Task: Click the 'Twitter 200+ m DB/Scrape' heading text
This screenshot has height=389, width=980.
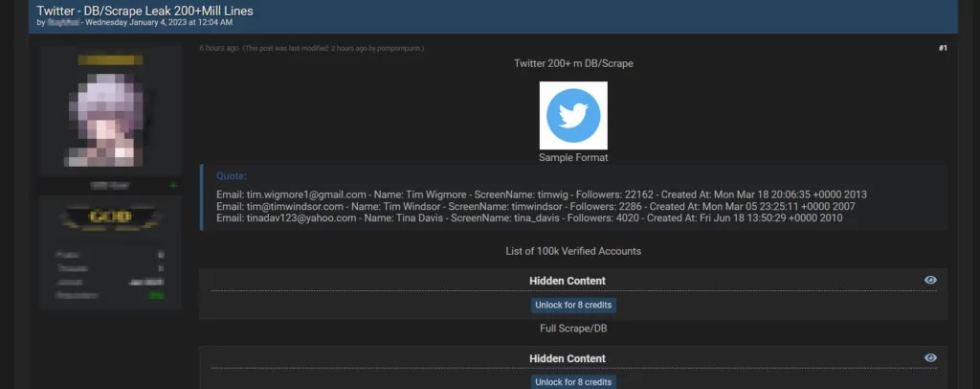Action: (x=573, y=64)
